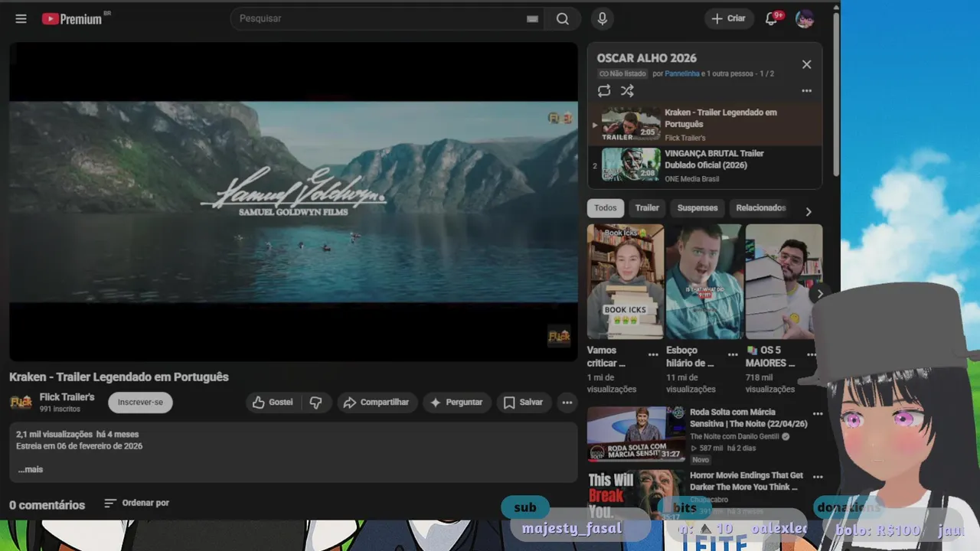Show more filter chips arrow
The image size is (980, 551).
click(x=808, y=211)
